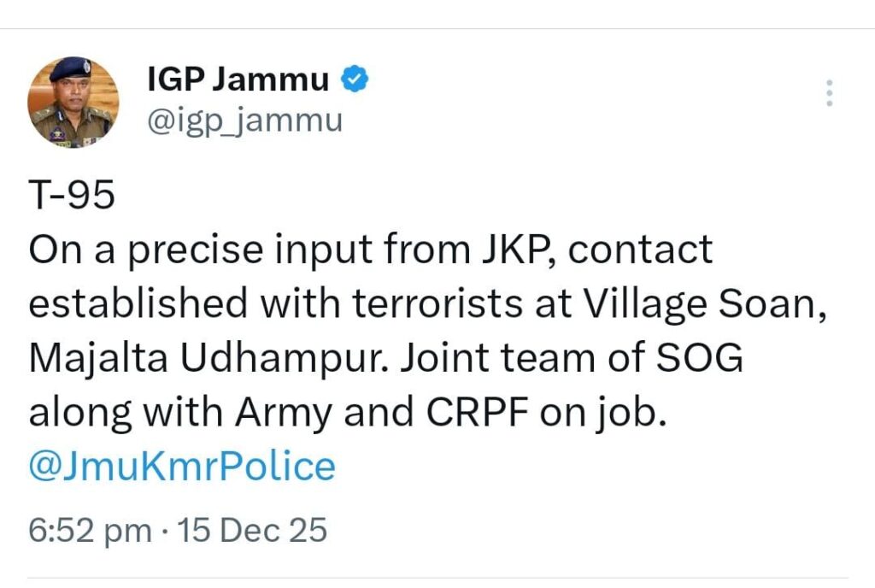Screen dimensions: 875x588
Task: Click the word 'contact' in first line
Action: (640, 250)
